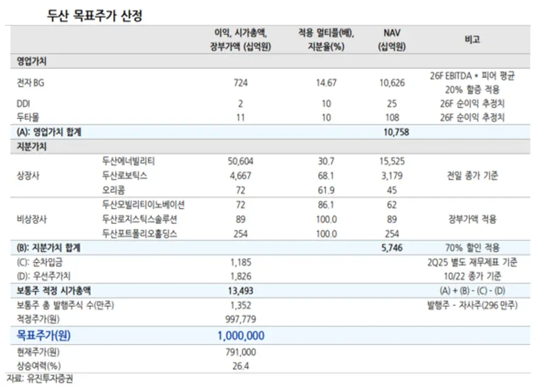Image resolution: width=547 pixels, height=392 pixels.
Task: Click the 순차입금 value 1,185
Action: (240, 263)
